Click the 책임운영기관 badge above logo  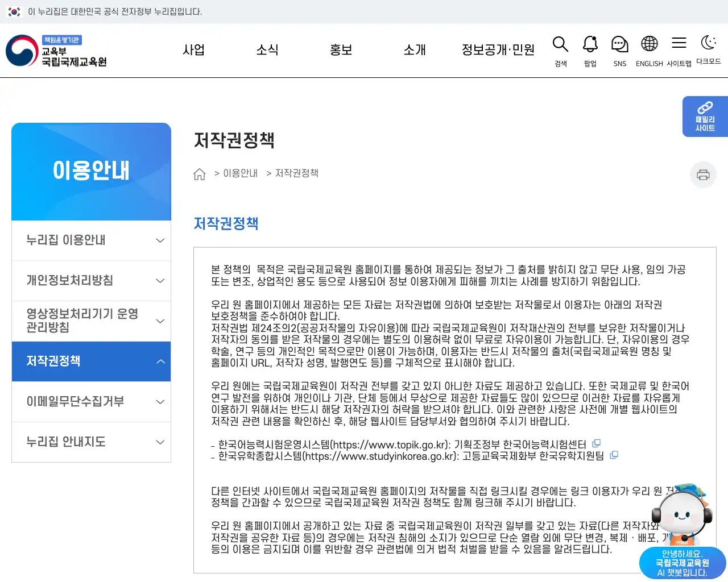click(61, 40)
